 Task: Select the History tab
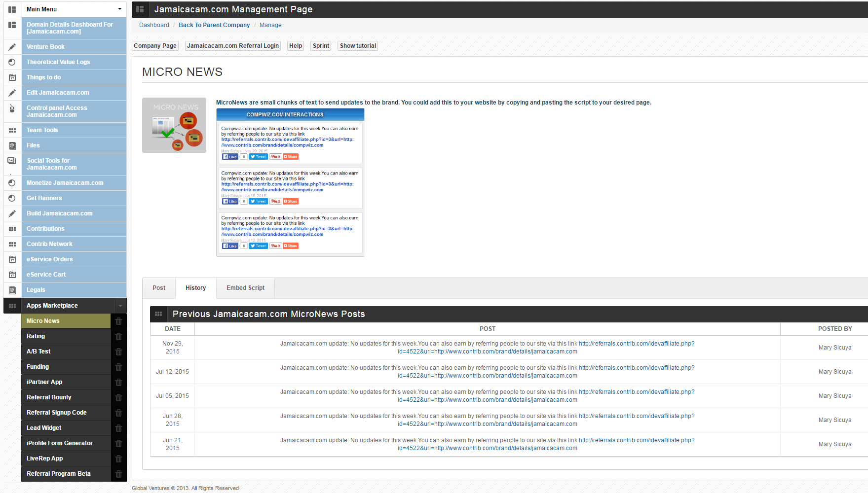pyautogui.click(x=196, y=288)
